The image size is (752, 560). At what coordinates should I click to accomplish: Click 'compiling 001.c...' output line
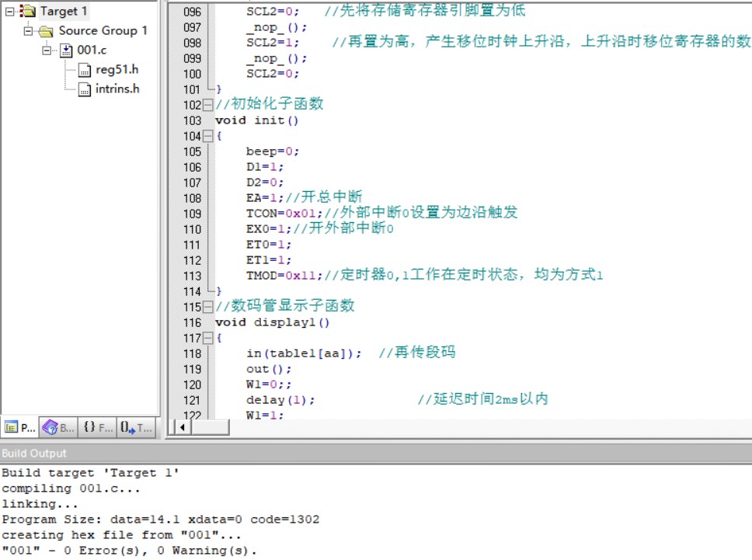[x=71, y=489]
